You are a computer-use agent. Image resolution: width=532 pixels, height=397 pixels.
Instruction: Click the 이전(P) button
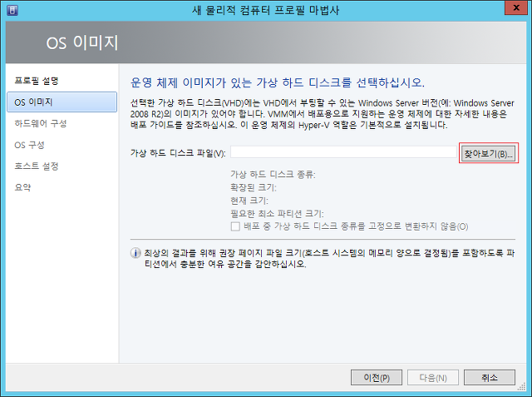377,378
